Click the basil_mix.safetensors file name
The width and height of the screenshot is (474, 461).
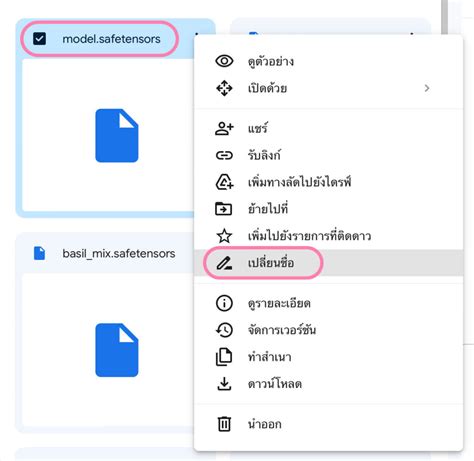(119, 254)
